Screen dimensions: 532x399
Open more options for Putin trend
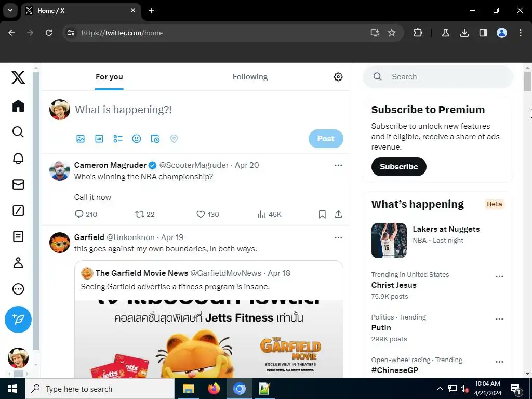pos(499,320)
